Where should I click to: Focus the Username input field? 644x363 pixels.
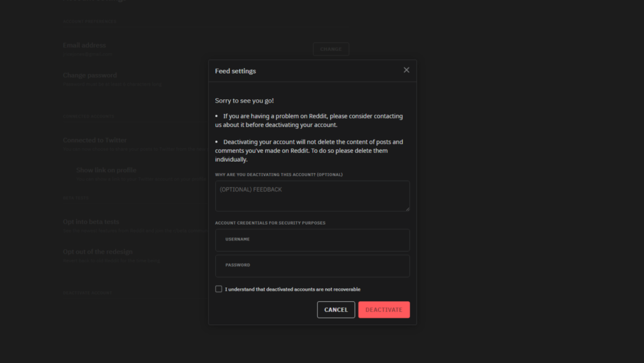(312, 240)
